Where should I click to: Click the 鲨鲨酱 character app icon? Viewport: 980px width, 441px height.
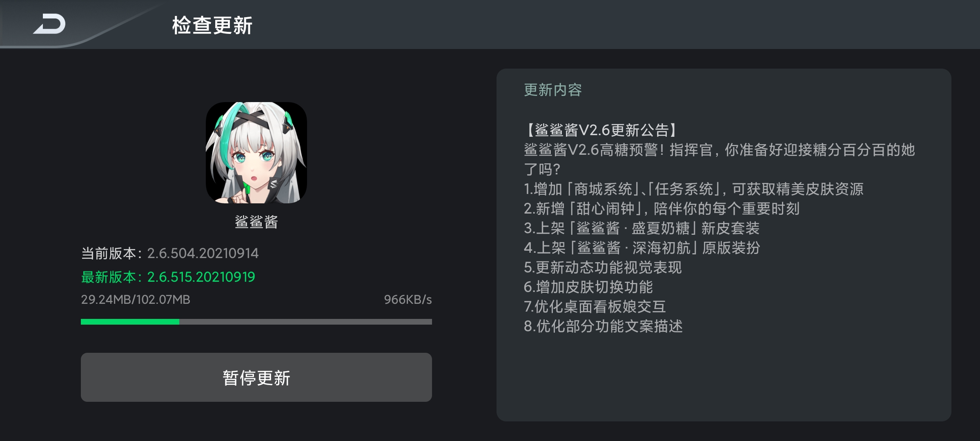[x=256, y=153]
